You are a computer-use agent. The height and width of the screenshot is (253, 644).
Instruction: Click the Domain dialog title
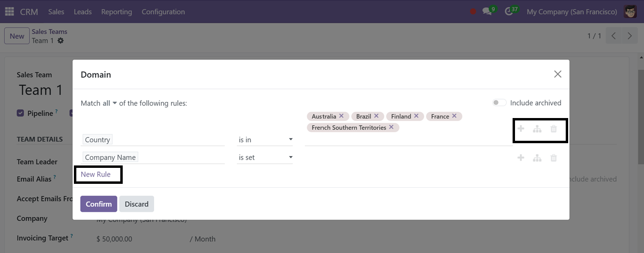pos(96,74)
